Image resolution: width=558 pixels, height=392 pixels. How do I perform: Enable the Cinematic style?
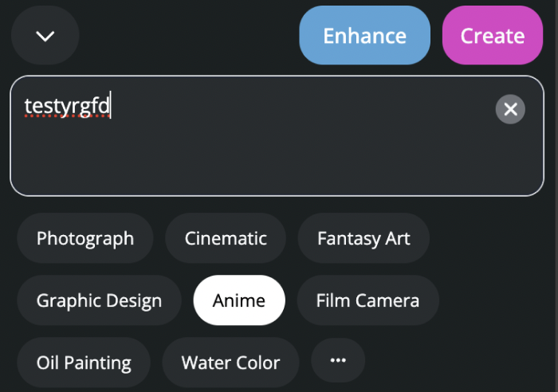click(226, 238)
